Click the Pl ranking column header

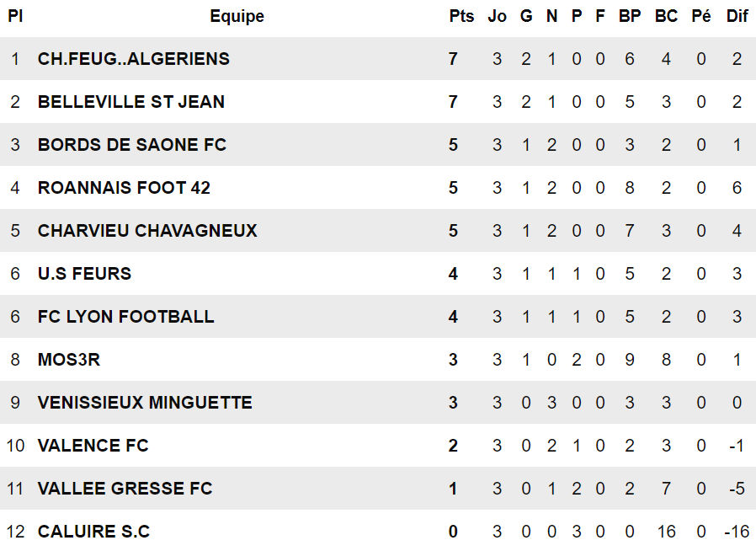click(15, 16)
